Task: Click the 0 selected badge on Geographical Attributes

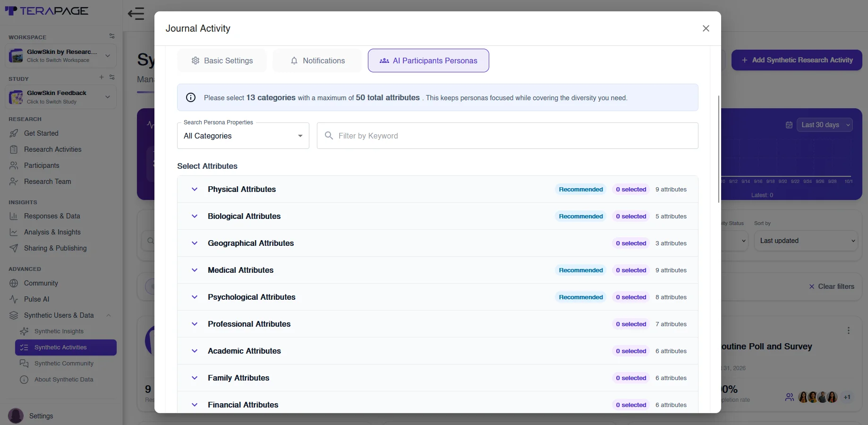Action: click(x=631, y=243)
